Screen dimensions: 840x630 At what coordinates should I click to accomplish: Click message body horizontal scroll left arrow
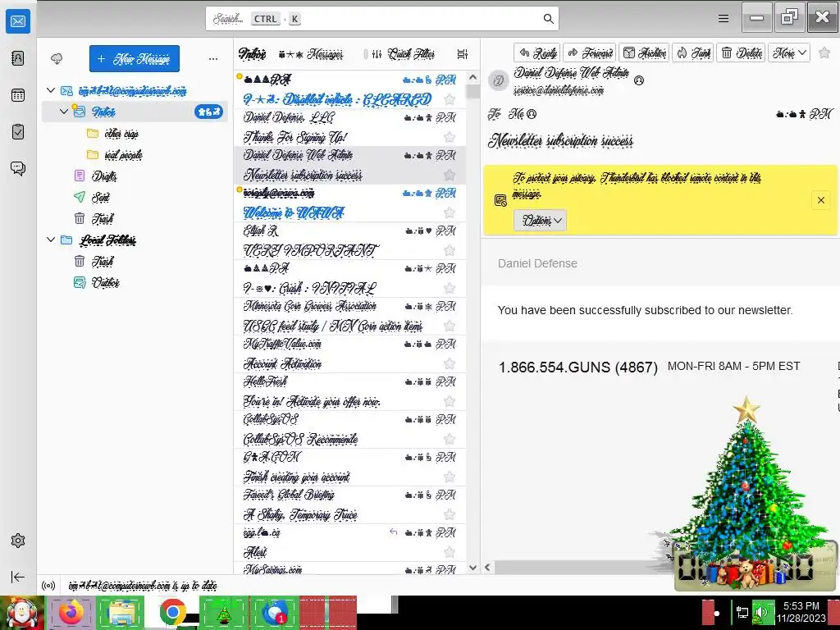[x=487, y=567]
